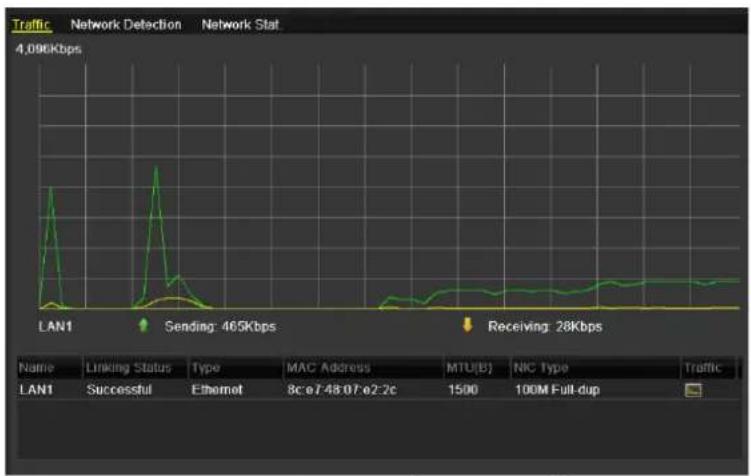This screenshot has height=476, width=751.
Task: Click the green Sending up-arrow icon
Action: click(x=143, y=326)
